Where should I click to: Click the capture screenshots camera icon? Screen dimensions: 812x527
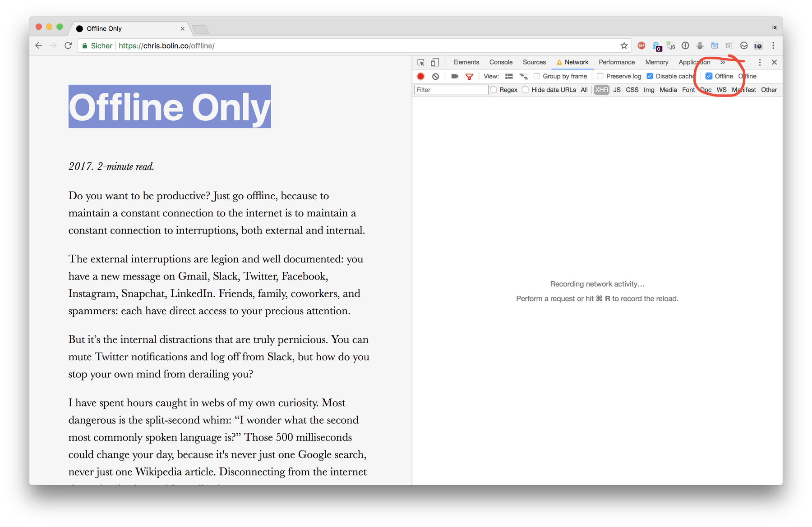[455, 76]
